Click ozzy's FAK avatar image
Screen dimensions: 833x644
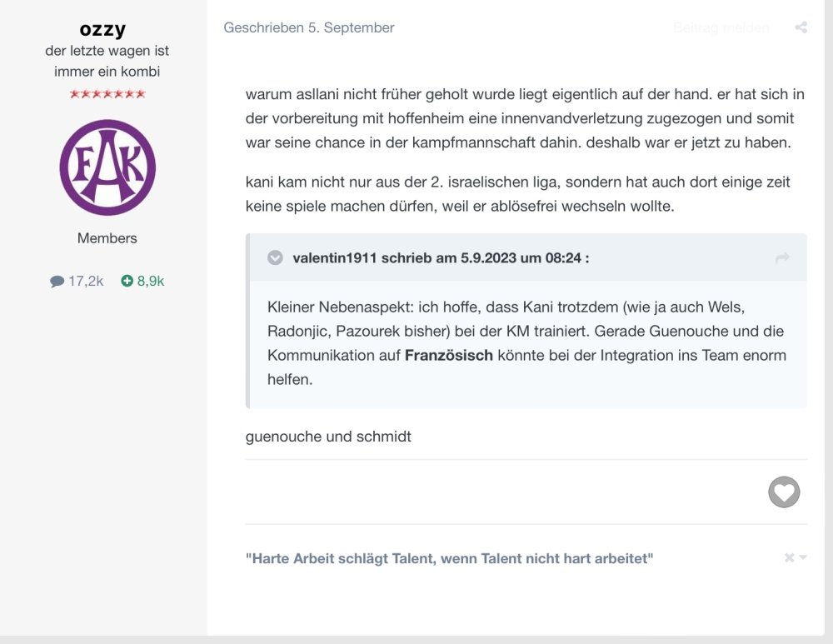click(107, 167)
